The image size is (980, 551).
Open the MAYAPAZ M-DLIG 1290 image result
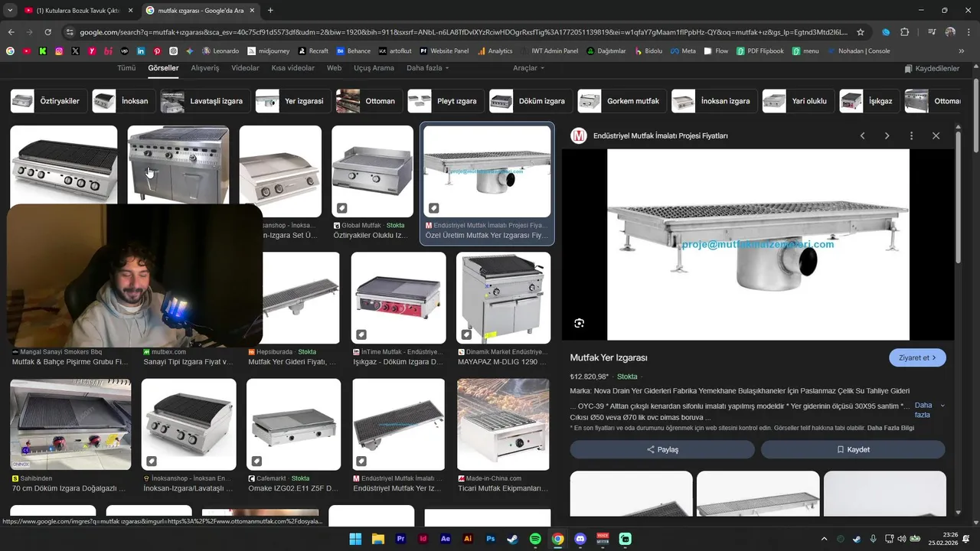(503, 298)
